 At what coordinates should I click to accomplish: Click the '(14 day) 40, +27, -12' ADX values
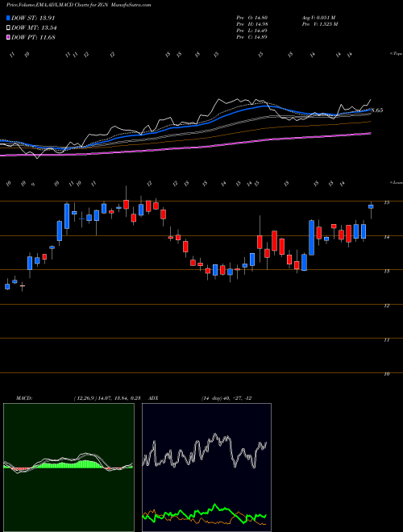226,398
